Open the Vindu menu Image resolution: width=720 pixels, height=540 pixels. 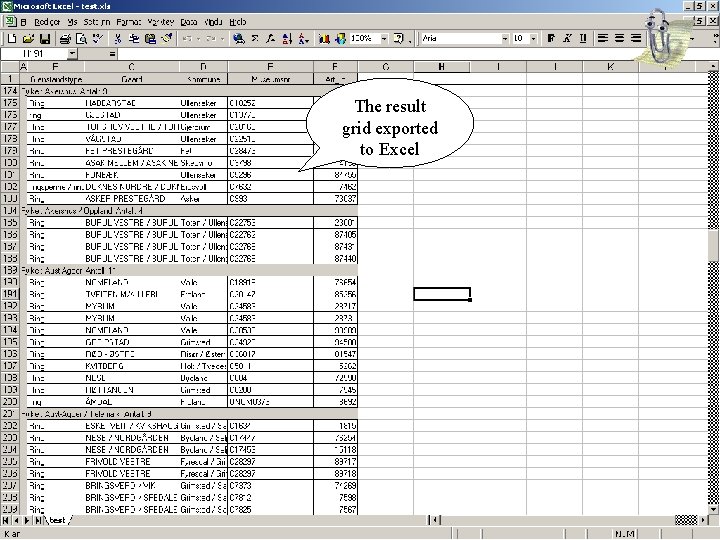pyautogui.click(x=213, y=22)
